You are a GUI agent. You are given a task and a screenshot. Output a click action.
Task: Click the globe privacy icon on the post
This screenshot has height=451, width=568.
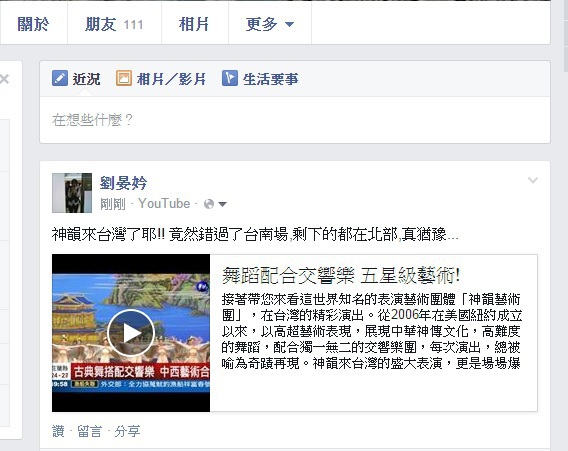click(x=209, y=204)
